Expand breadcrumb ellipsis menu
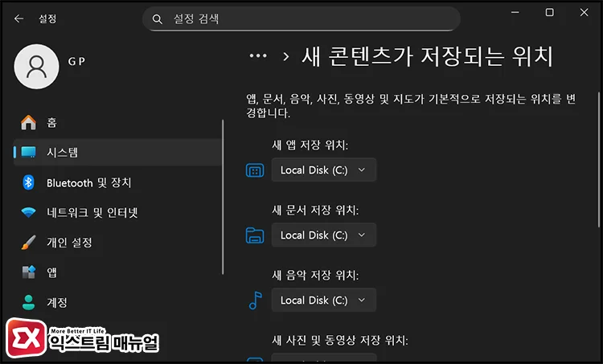 tap(257, 56)
